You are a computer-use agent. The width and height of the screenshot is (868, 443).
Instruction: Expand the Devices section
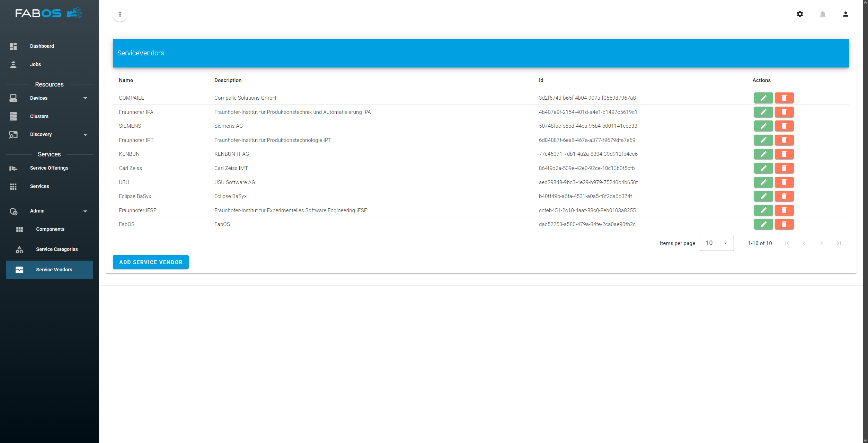tap(85, 98)
